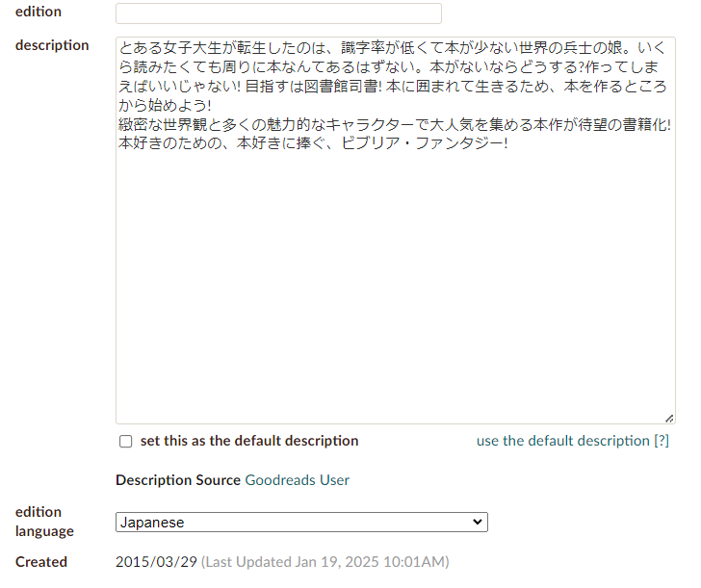The width and height of the screenshot is (701, 588).
Task: Place cursor at the description's first line of text
Action: [x=385, y=47]
